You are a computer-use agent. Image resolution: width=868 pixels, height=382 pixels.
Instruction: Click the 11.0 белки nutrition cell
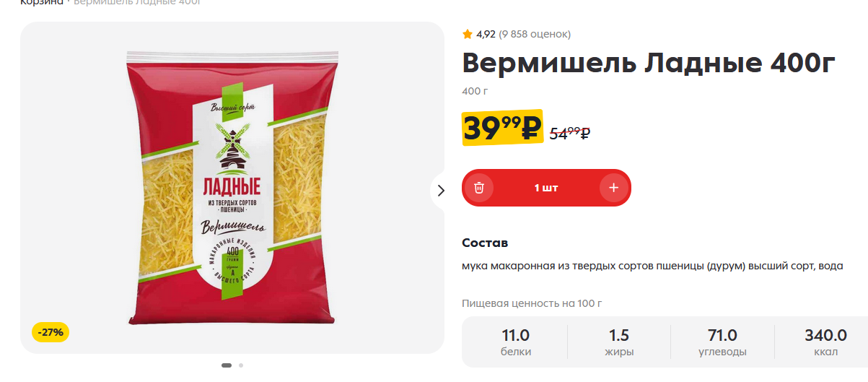pyautogui.click(x=516, y=343)
